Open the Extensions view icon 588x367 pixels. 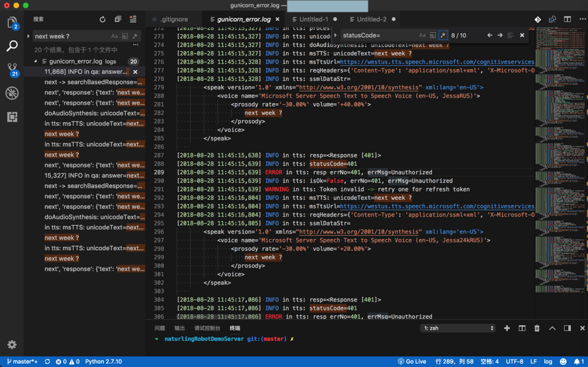12,117
